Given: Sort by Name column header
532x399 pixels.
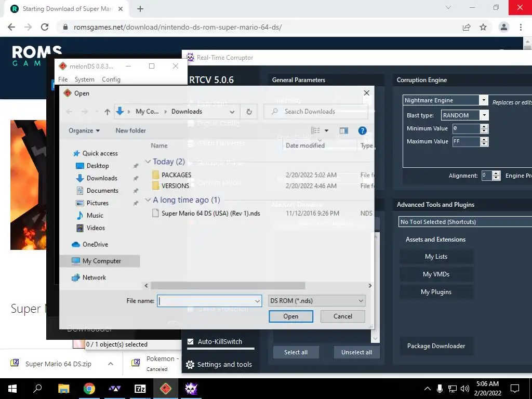Looking at the screenshot, I should tap(159, 145).
